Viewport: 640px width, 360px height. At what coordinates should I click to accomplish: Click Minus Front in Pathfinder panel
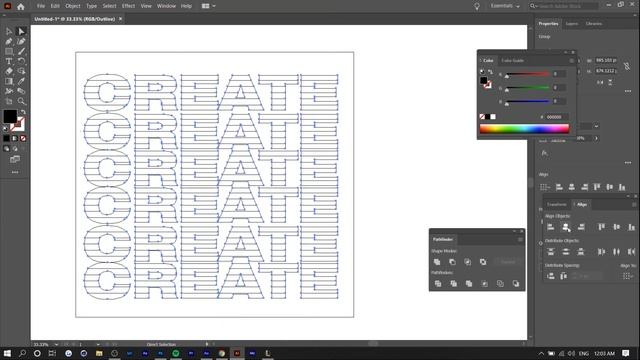[452, 262]
